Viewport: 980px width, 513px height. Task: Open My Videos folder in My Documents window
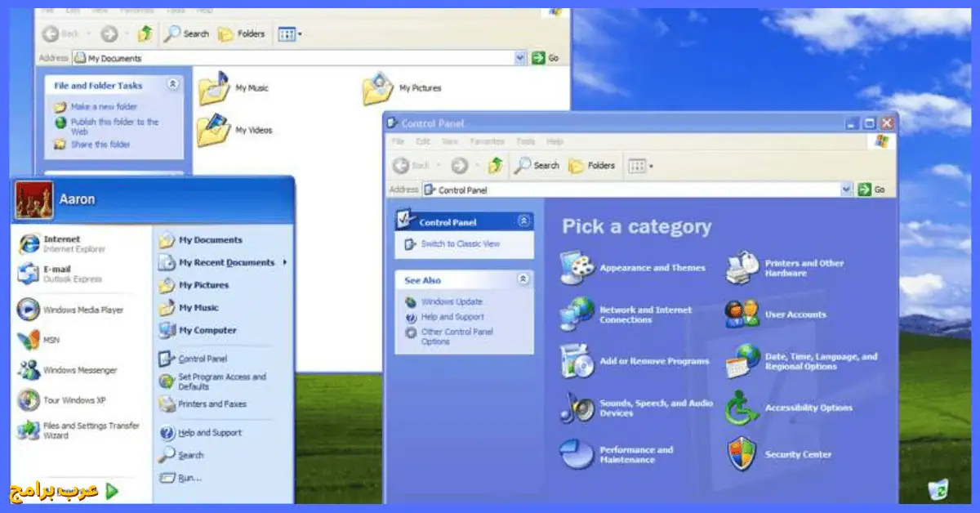click(x=214, y=130)
